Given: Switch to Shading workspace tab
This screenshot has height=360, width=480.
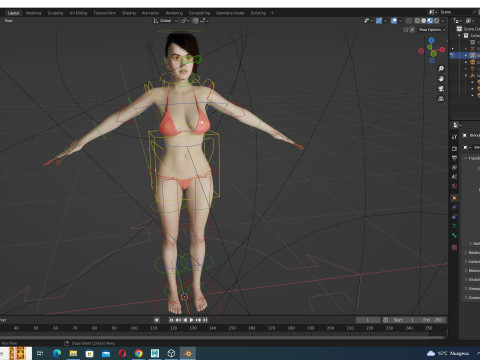Looking at the screenshot, I should [x=129, y=13].
